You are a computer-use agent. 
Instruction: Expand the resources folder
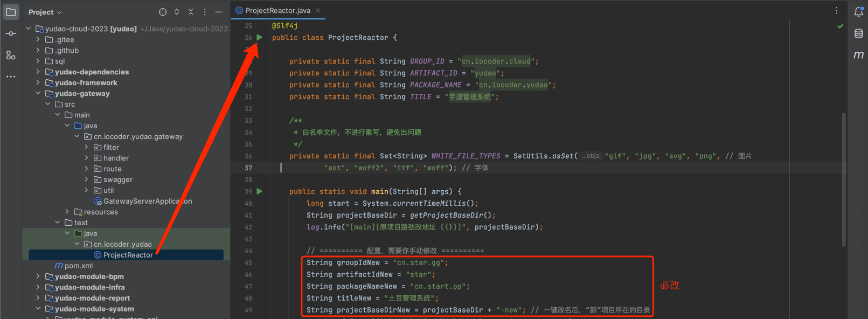(67, 212)
